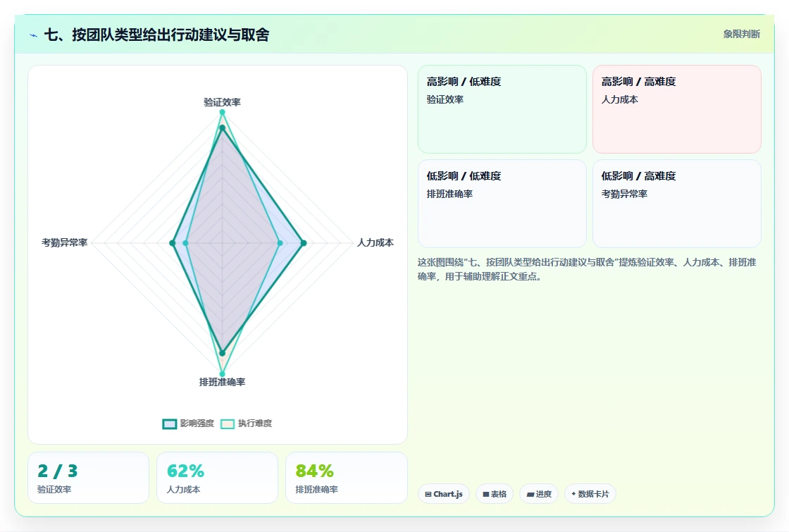Viewport: 789px width, 532px height.
Task: Click 验证效率 text in high-impact low-difficulty card
Action: (445, 99)
